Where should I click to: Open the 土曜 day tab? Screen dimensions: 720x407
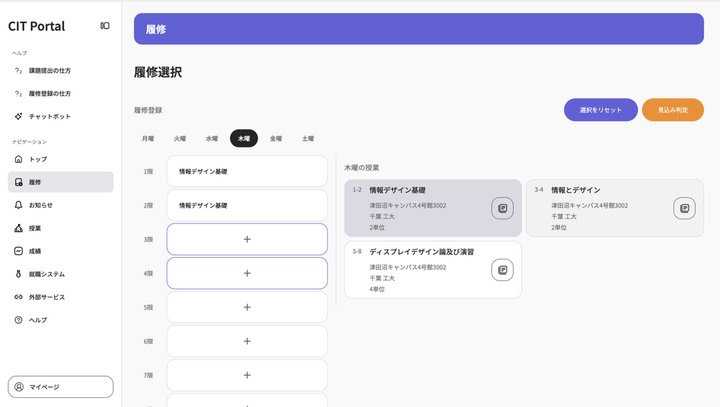(x=308, y=139)
